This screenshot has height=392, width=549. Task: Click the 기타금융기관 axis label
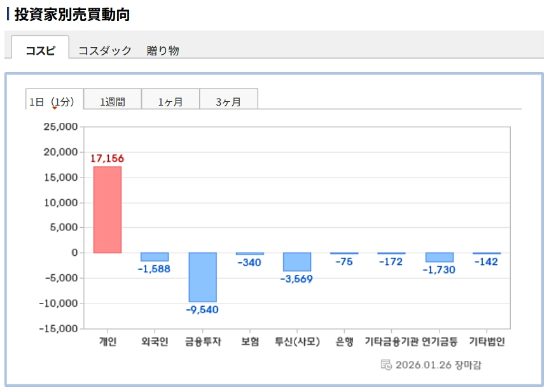coord(391,342)
